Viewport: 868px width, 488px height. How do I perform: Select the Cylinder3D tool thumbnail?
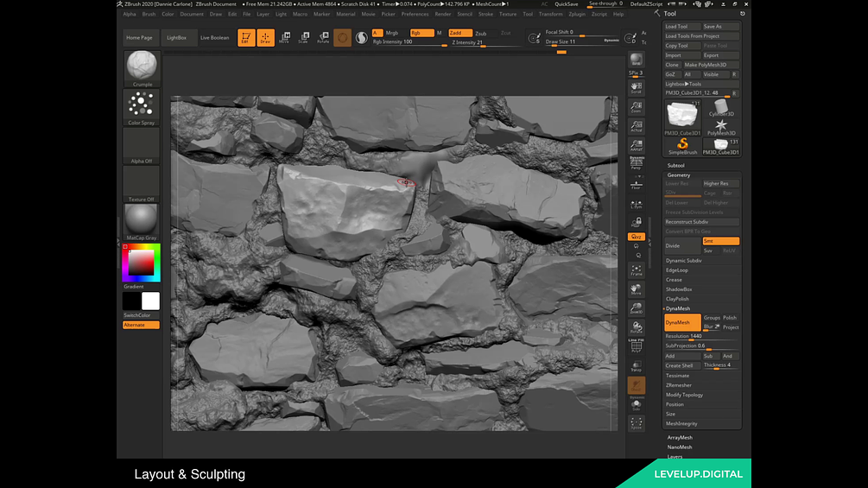coord(721,108)
